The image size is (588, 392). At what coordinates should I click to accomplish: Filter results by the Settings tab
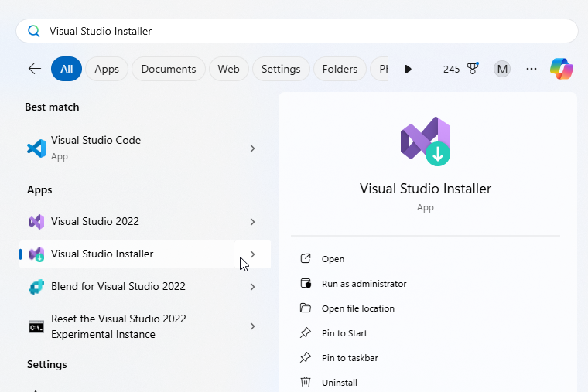(x=280, y=69)
